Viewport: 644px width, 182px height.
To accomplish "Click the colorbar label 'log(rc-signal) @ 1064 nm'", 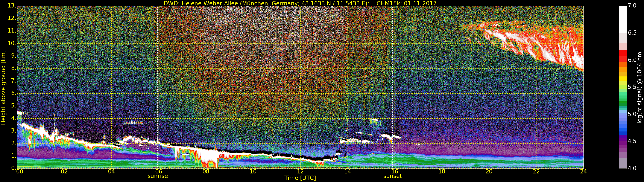I will 639,88.
